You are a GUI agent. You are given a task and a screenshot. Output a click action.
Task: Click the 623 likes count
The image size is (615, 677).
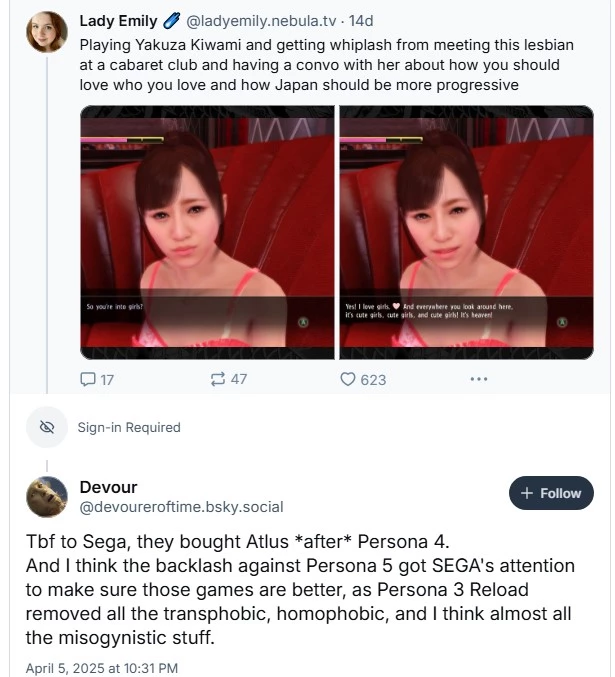coord(373,380)
